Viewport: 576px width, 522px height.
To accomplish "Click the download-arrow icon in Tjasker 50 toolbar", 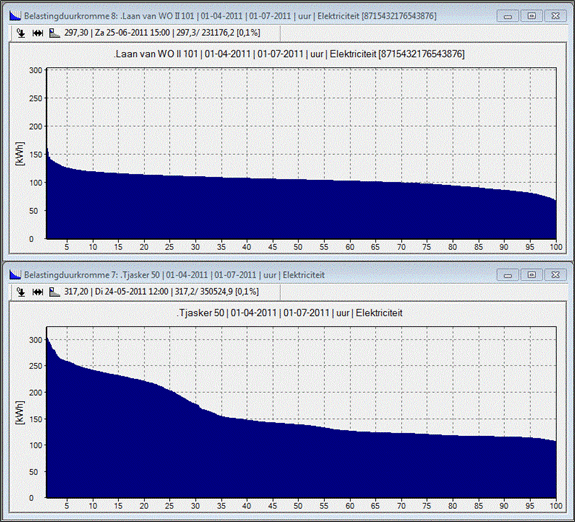I will pyautogui.click(x=21, y=292).
